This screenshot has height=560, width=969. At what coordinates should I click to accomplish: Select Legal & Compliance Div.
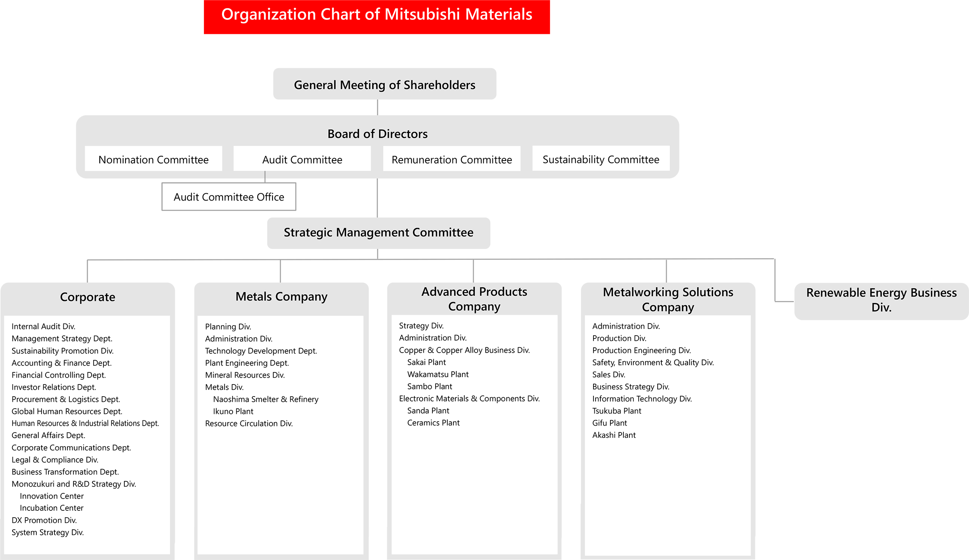click(x=55, y=460)
